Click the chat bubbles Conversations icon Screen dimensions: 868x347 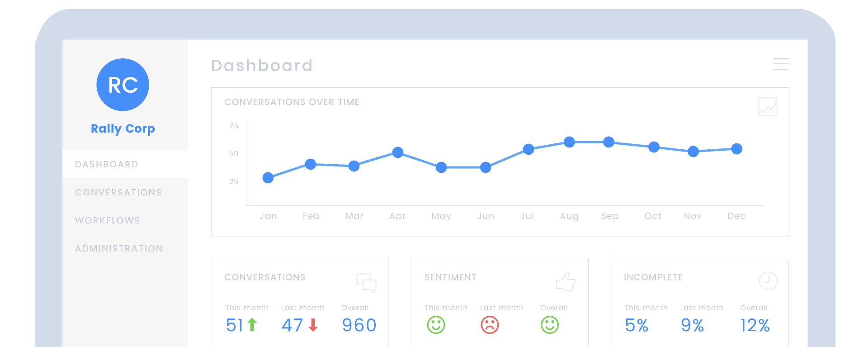366,282
